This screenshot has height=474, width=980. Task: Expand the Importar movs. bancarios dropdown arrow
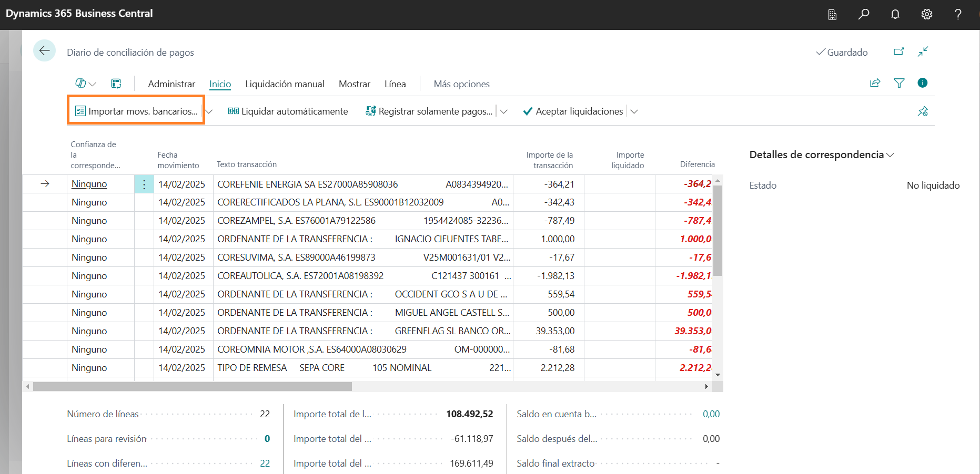pos(209,111)
